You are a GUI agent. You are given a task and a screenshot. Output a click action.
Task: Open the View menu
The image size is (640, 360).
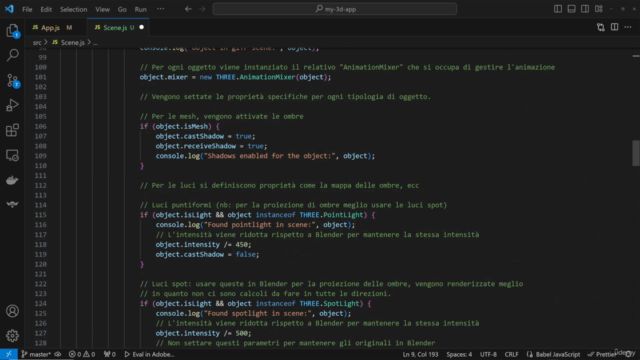coord(102,9)
